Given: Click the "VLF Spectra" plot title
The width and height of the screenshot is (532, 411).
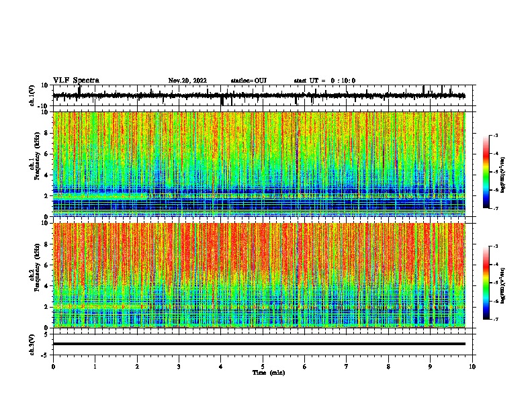Looking at the screenshot, I should coord(76,81).
